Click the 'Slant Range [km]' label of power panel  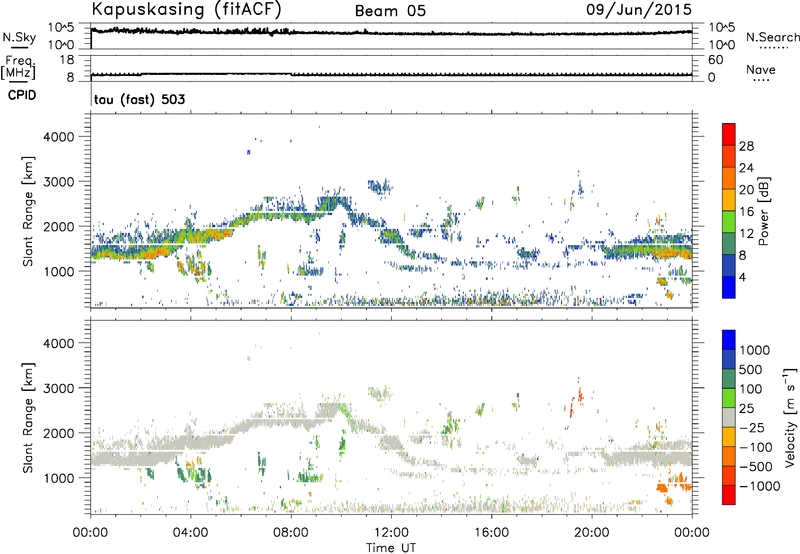(x=28, y=211)
